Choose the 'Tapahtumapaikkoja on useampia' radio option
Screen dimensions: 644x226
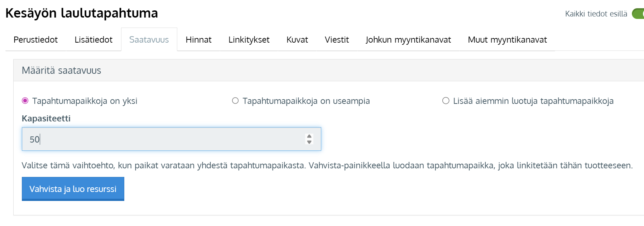click(235, 101)
